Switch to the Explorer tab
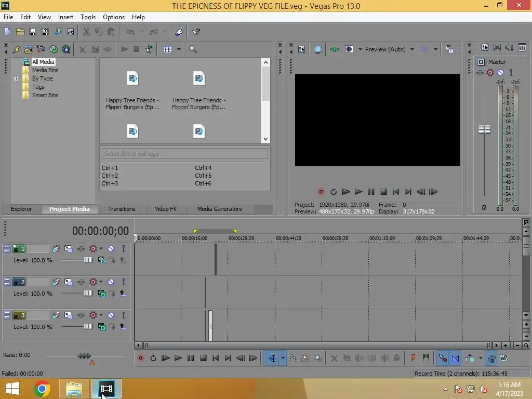The width and height of the screenshot is (532, 399). (x=21, y=209)
